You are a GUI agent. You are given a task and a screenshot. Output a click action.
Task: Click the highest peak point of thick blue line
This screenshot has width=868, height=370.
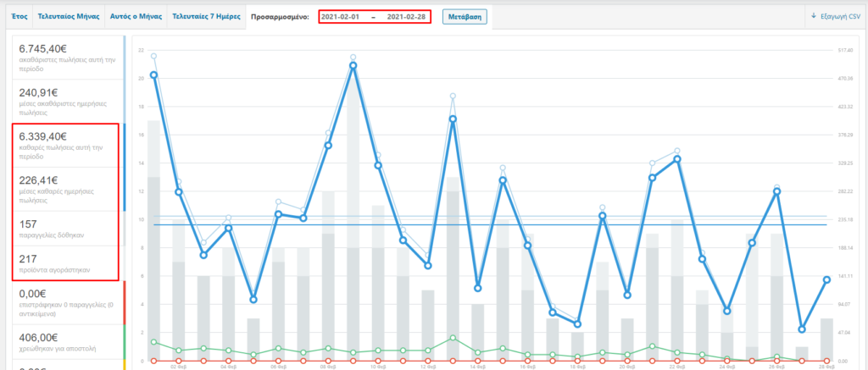point(353,65)
